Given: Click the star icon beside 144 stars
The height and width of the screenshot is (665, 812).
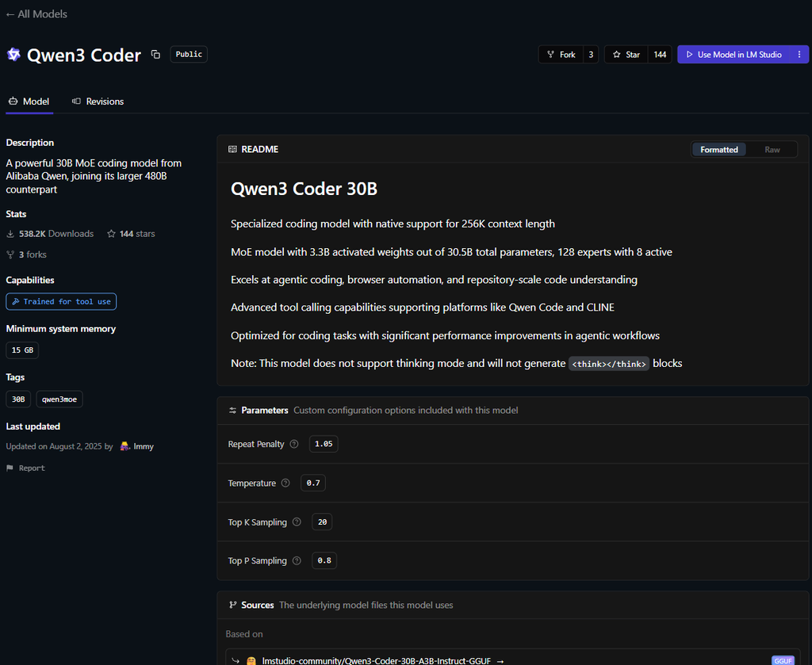Looking at the screenshot, I should [x=111, y=234].
